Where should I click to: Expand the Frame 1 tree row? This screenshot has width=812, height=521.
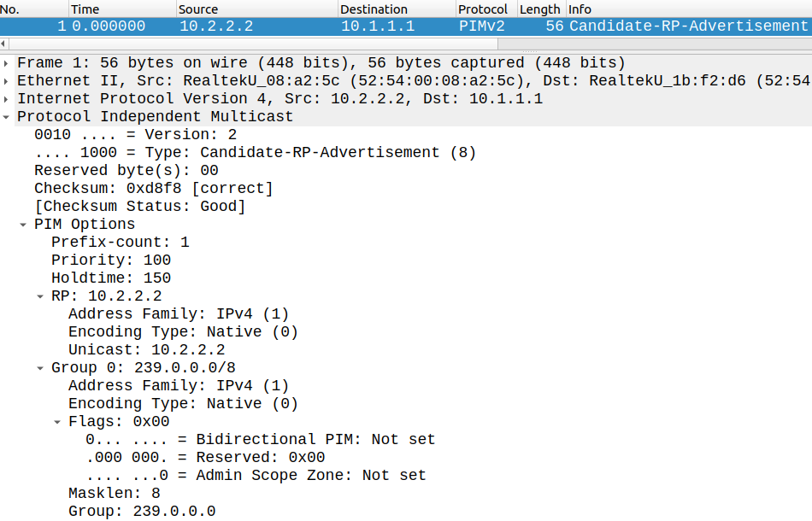6,63
